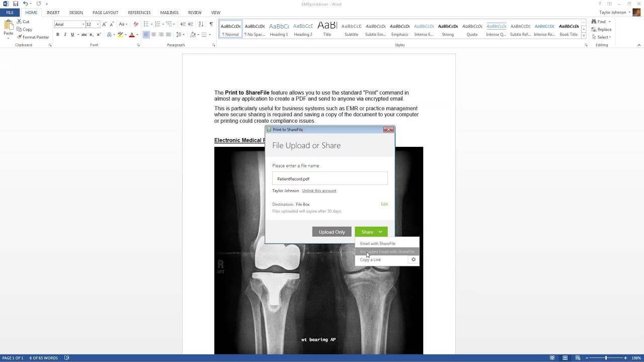Click the Cut scissors icon
The width and height of the screenshot is (644, 362).
pyautogui.click(x=19, y=22)
